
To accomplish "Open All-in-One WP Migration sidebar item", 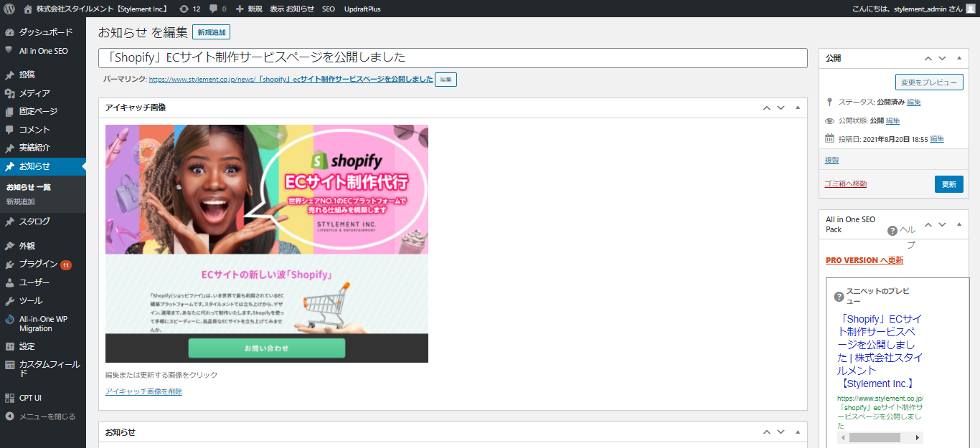I will [x=43, y=324].
